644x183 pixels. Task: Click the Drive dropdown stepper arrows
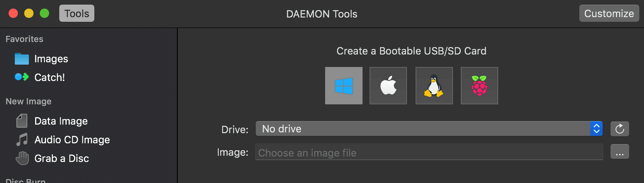(x=596, y=129)
